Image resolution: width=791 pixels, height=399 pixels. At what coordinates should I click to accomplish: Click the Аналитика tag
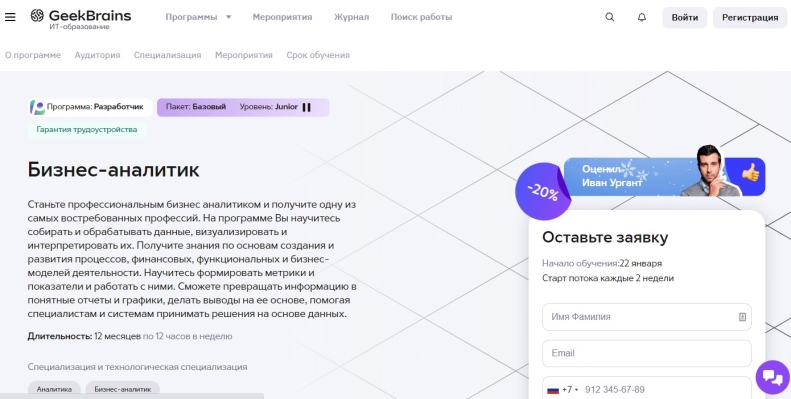(54, 389)
